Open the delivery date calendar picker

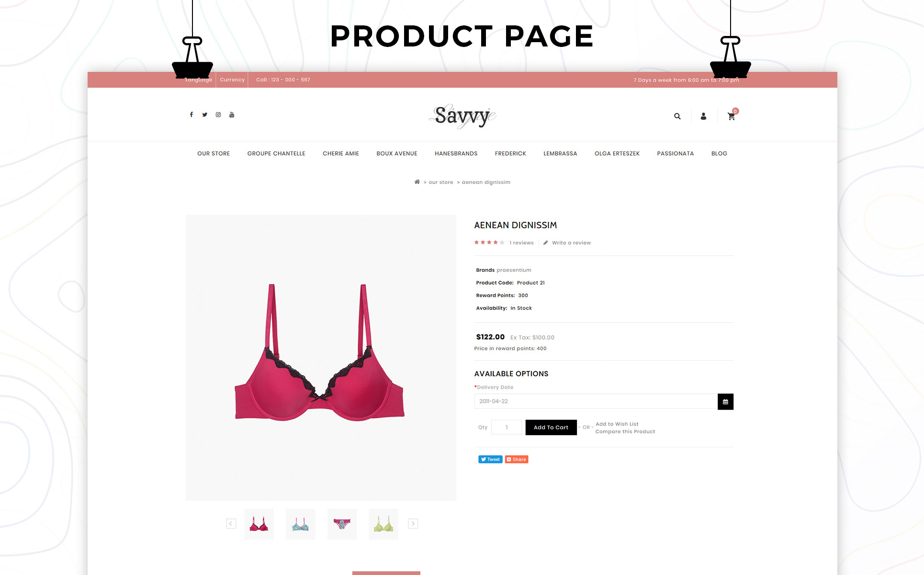click(x=725, y=402)
